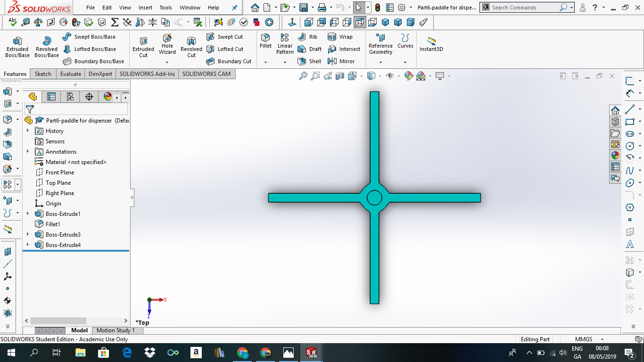
Task: Select the Revolved Boss/Base tool
Action: (47, 47)
